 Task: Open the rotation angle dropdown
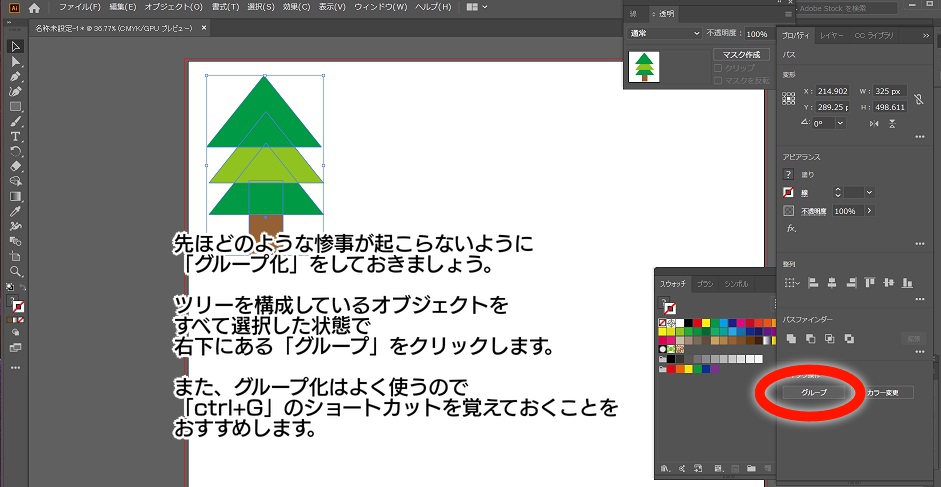coord(840,123)
